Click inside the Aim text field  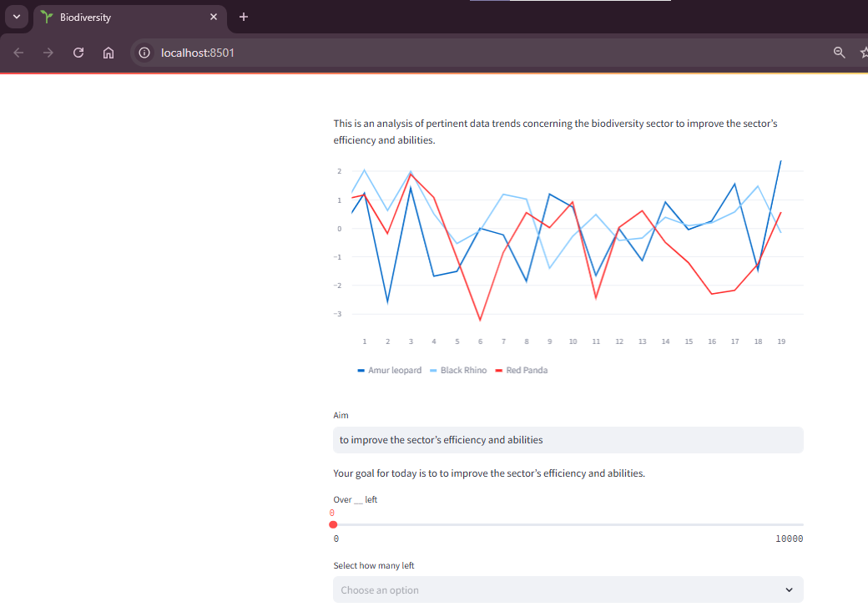(x=568, y=439)
